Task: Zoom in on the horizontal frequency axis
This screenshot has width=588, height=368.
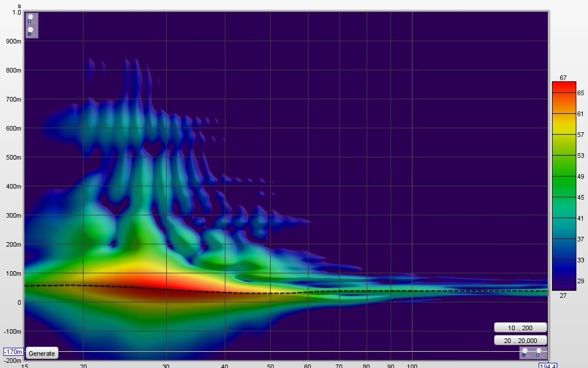Action: click(539, 353)
